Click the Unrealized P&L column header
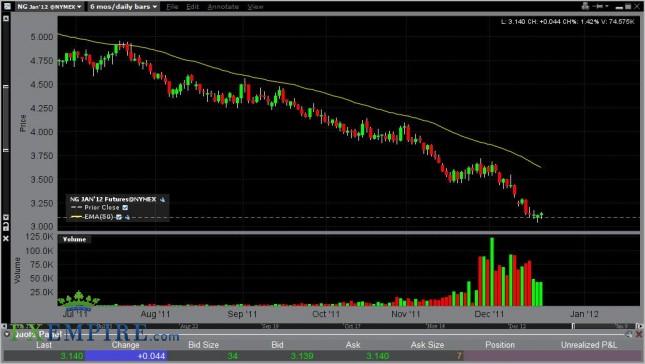 pyautogui.click(x=589, y=345)
